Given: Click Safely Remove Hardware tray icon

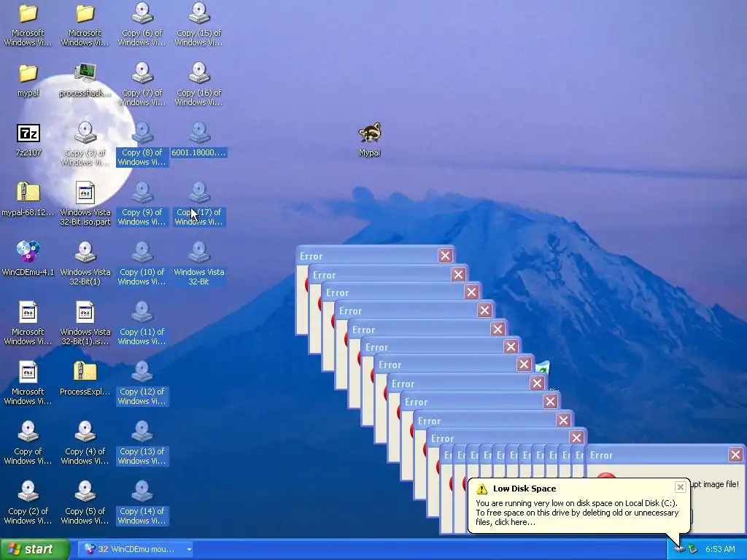Looking at the screenshot, I should [693, 550].
